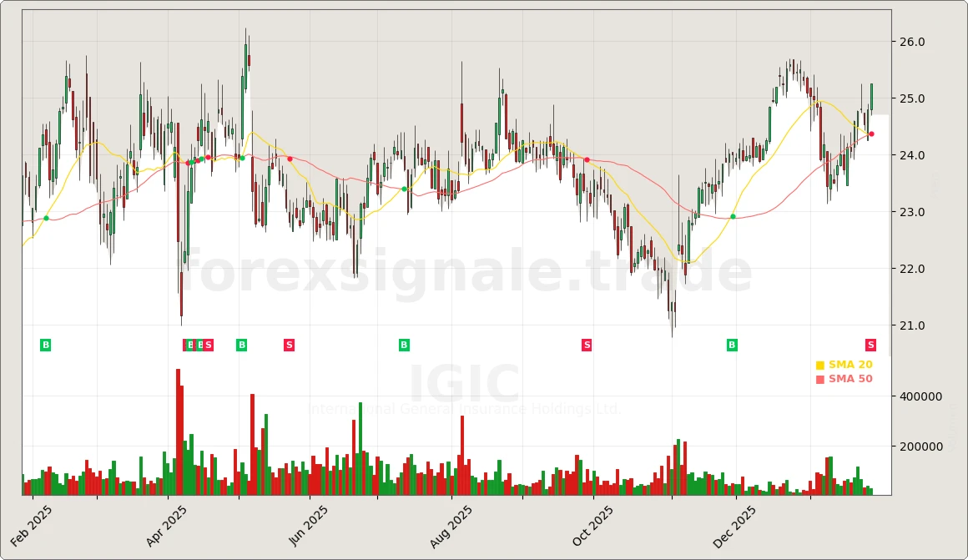Select the red S badge after the late-April B signal

tap(289, 344)
